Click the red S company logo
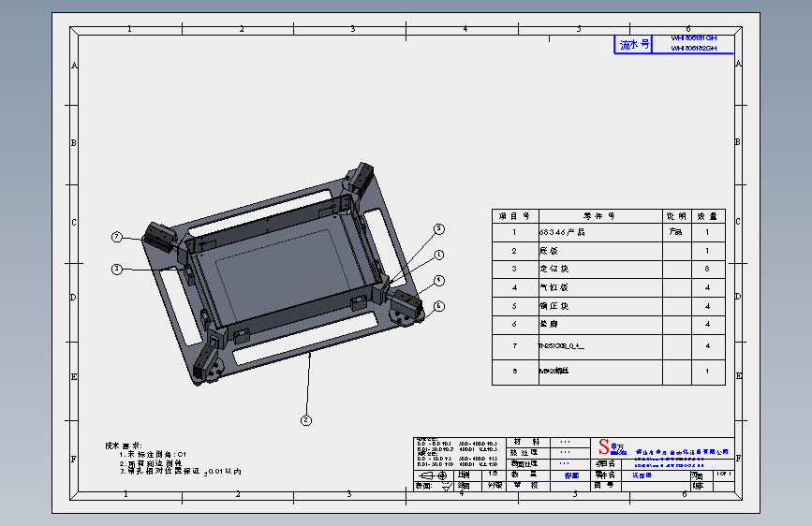This screenshot has width=812, height=526. [604, 446]
